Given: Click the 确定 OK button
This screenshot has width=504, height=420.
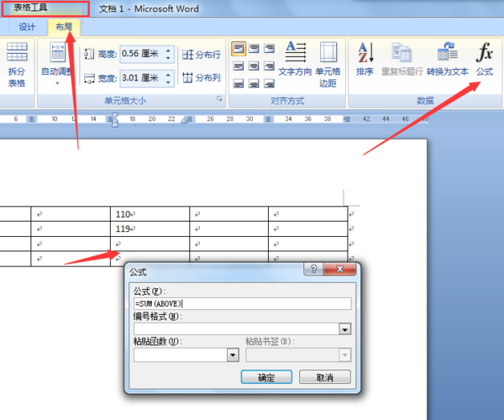Looking at the screenshot, I should tap(266, 377).
